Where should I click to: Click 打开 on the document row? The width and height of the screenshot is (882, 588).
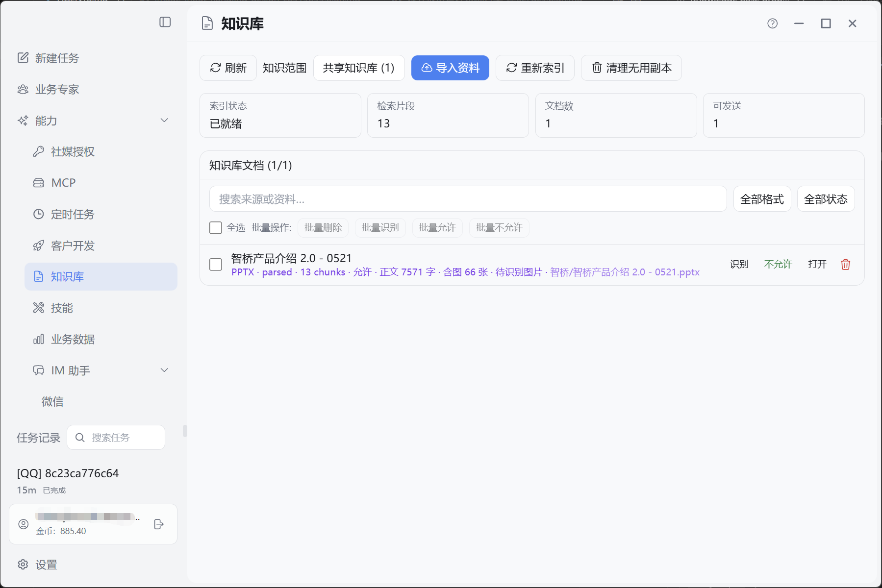pyautogui.click(x=817, y=265)
